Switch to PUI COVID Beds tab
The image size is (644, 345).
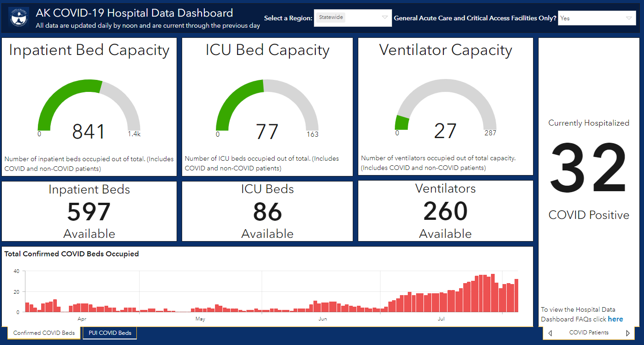point(110,333)
